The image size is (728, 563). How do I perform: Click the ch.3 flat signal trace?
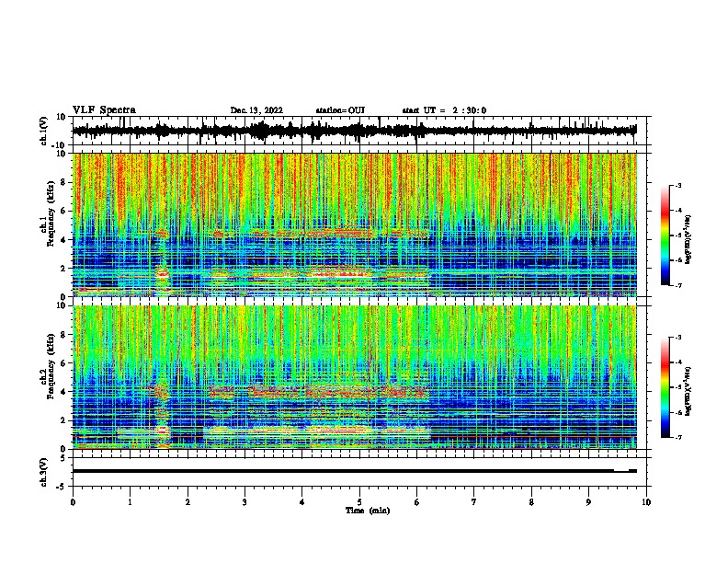(355, 471)
